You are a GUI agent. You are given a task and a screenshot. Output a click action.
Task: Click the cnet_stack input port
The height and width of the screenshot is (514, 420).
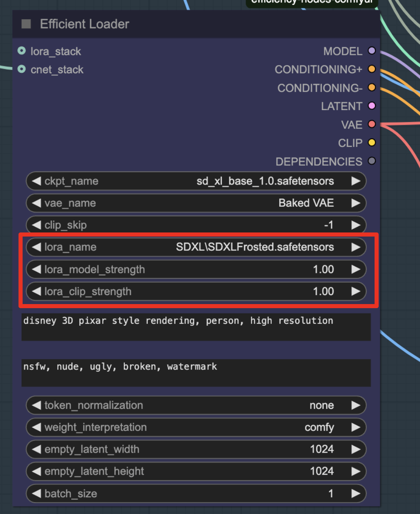pos(21,69)
